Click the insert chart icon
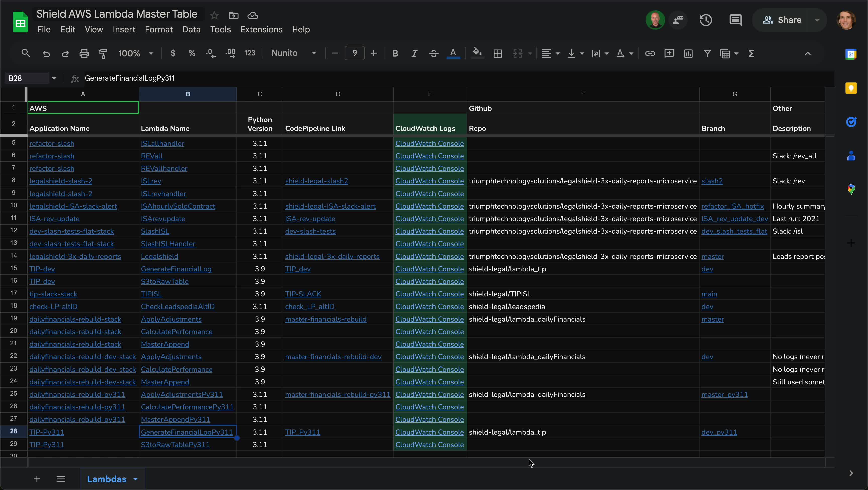Image resolution: width=868 pixels, height=490 pixels. coord(688,53)
